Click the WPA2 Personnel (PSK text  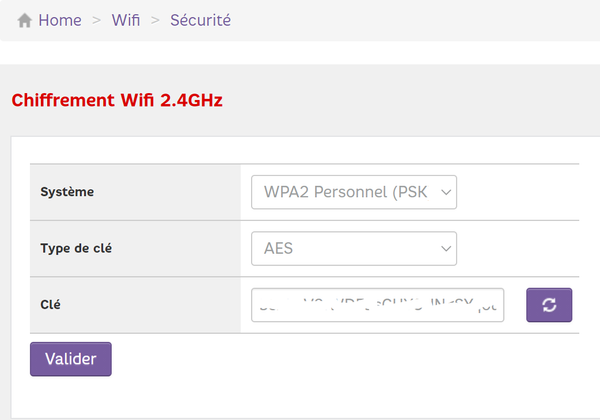tap(345, 192)
